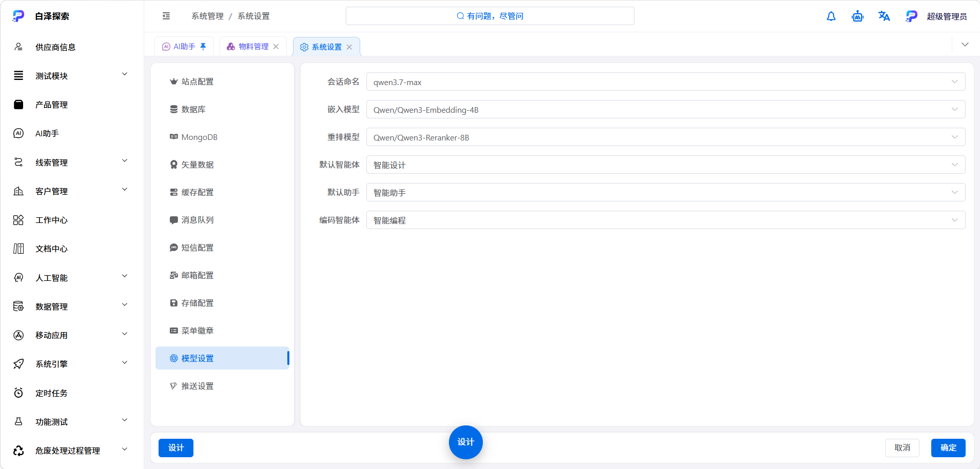Click the 取消 cancel button

[x=902, y=448]
